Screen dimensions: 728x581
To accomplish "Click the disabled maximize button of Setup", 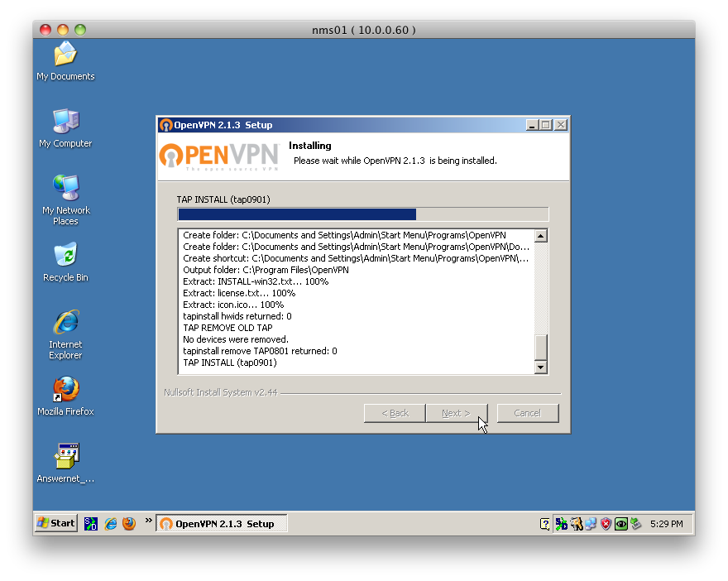I will coord(546,125).
